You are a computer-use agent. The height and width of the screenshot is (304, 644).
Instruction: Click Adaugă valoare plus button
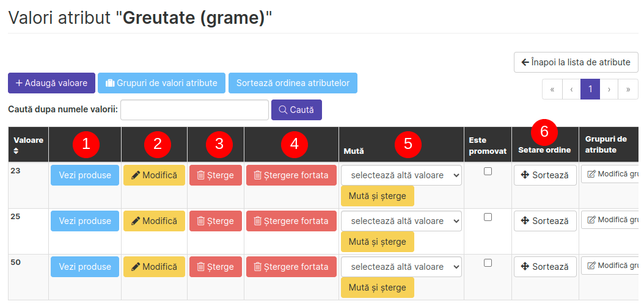pos(51,83)
